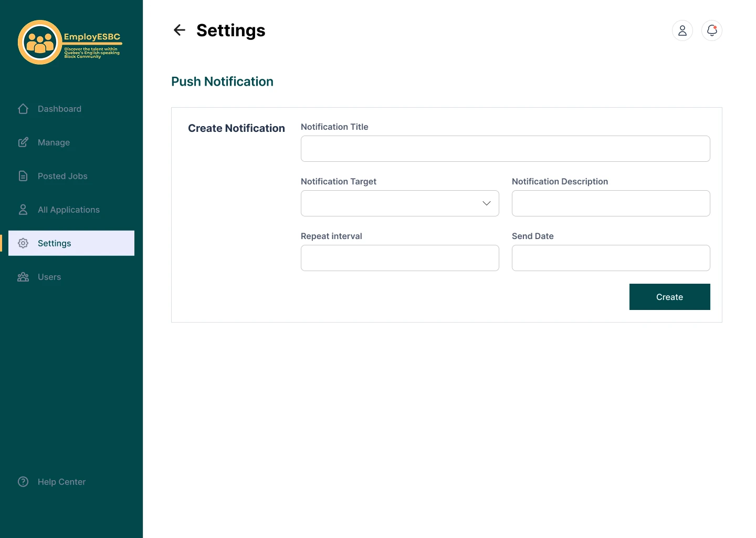
Task: Open the notifications bell icon
Action: 712,30
